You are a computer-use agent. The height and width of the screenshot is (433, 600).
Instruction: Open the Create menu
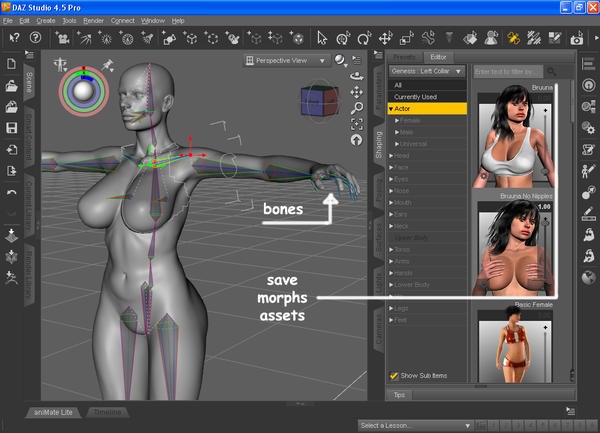tap(46, 21)
